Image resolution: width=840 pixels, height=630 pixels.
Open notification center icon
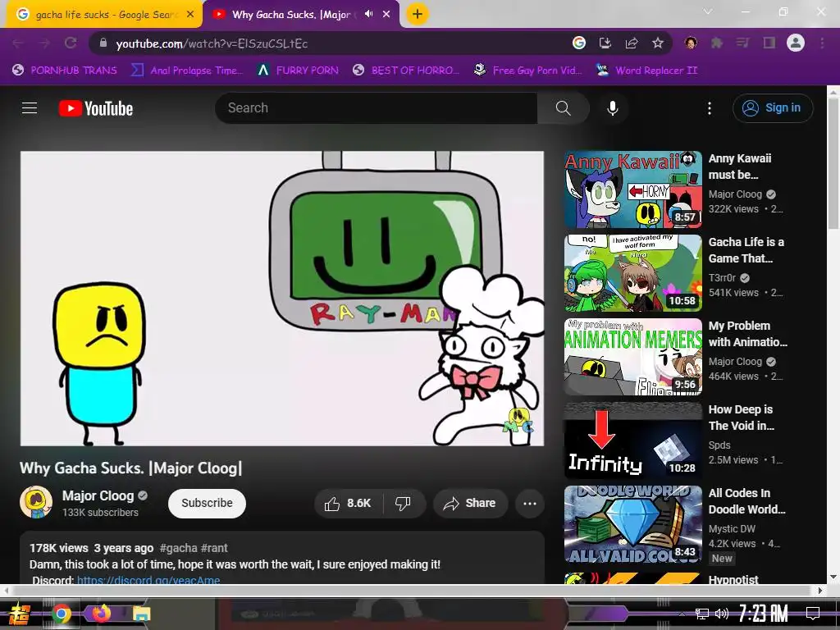tap(813, 614)
